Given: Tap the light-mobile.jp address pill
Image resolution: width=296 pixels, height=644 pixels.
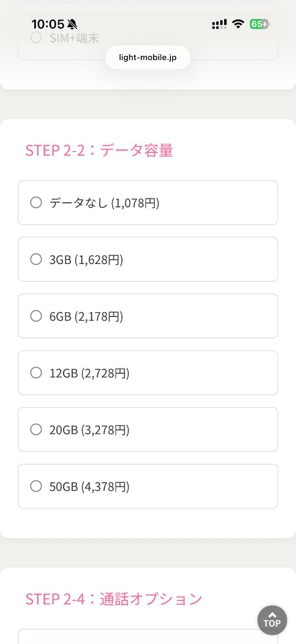Looking at the screenshot, I should click(148, 58).
